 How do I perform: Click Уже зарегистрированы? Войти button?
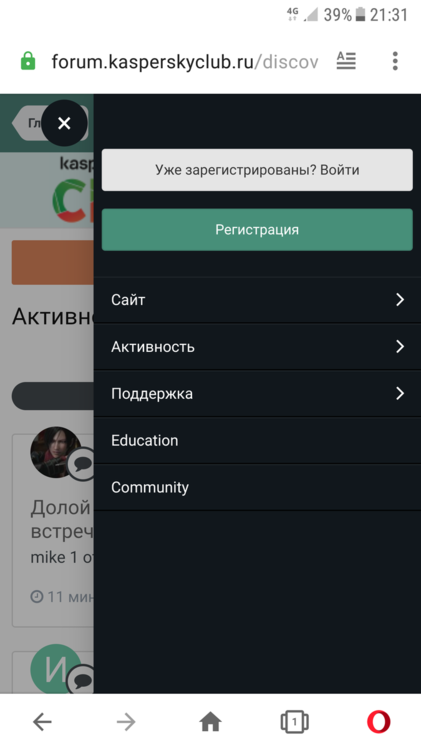[257, 170]
